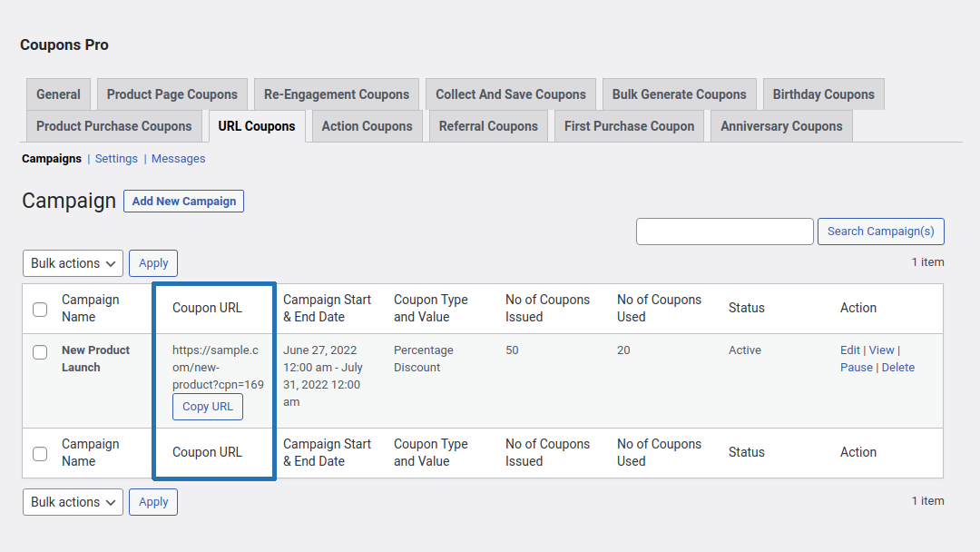
Task: Select the Bulk Generate Coupons tab
Action: tap(679, 94)
